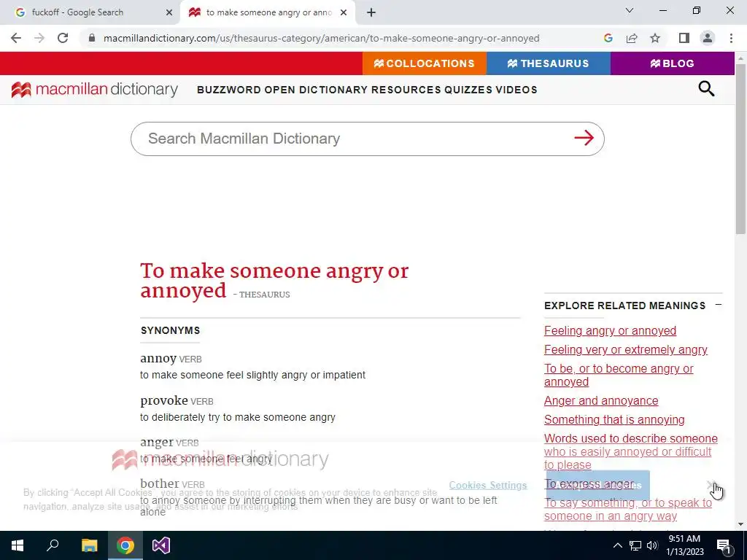Open 'Something that is annoying' link
Viewport: 747px width, 560px height.
click(614, 419)
